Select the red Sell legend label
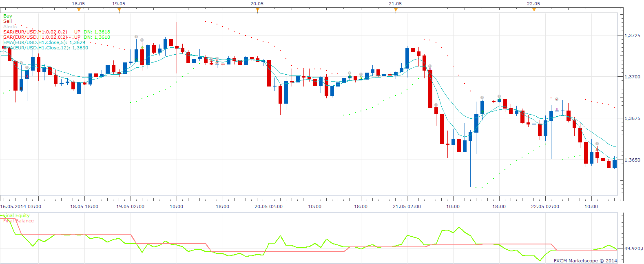This screenshot has height=264, width=644. click(8, 21)
